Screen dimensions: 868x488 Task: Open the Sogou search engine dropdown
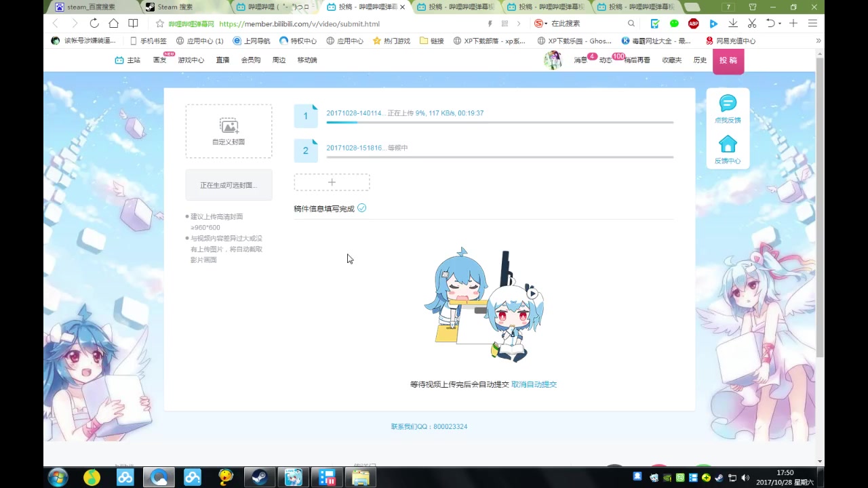coord(540,24)
